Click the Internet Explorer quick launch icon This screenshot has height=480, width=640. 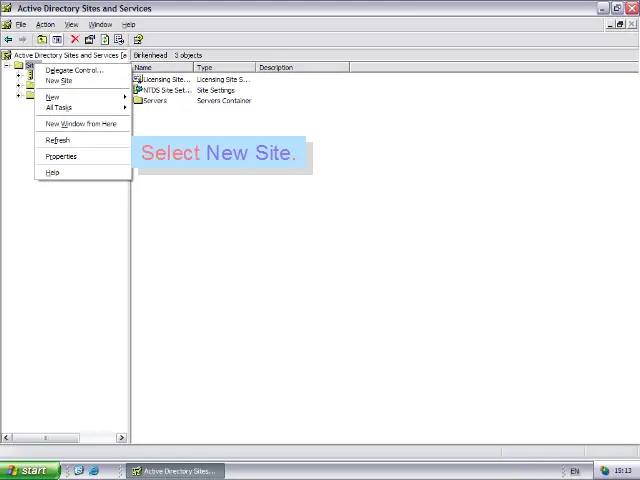click(x=94, y=471)
